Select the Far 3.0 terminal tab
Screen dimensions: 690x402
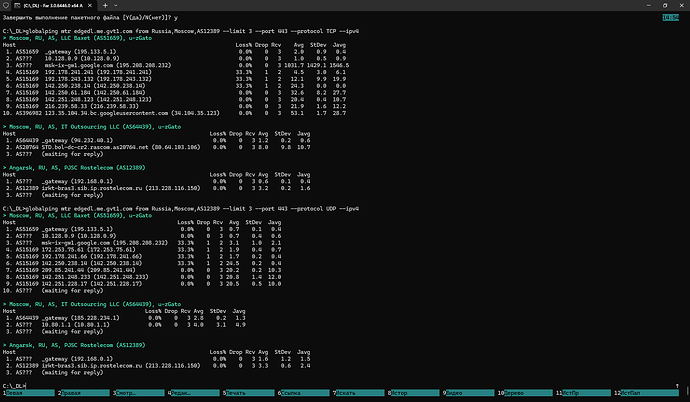coord(52,5)
